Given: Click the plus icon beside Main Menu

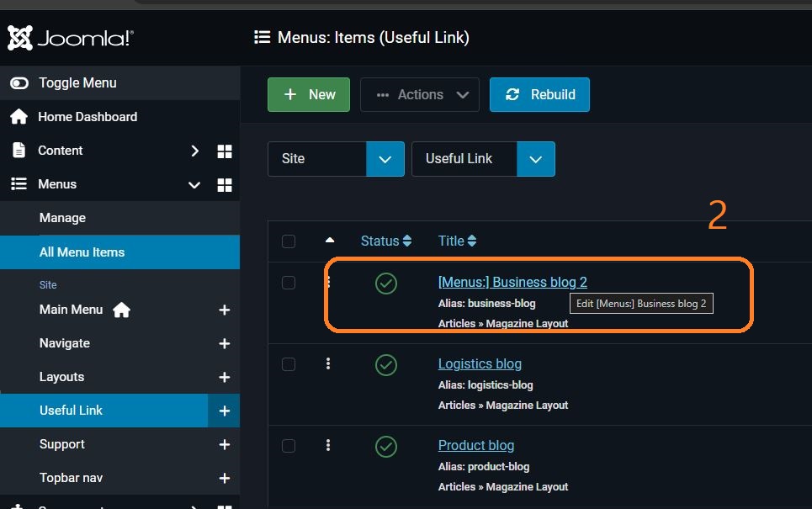Looking at the screenshot, I should click(x=225, y=310).
